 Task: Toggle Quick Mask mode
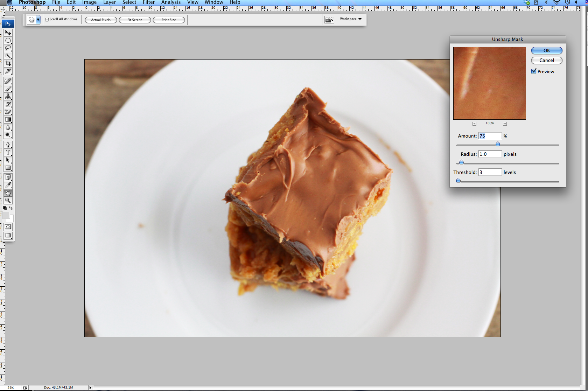[8, 226]
